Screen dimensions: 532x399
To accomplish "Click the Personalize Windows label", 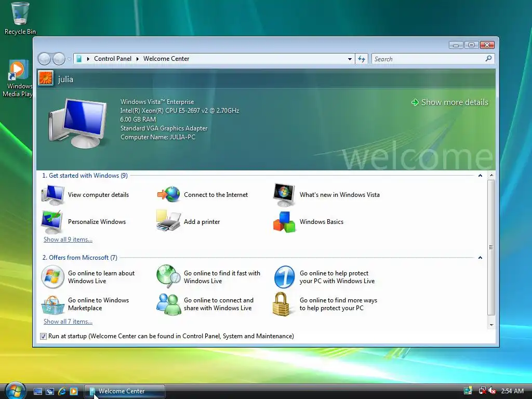I will coord(97,222).
